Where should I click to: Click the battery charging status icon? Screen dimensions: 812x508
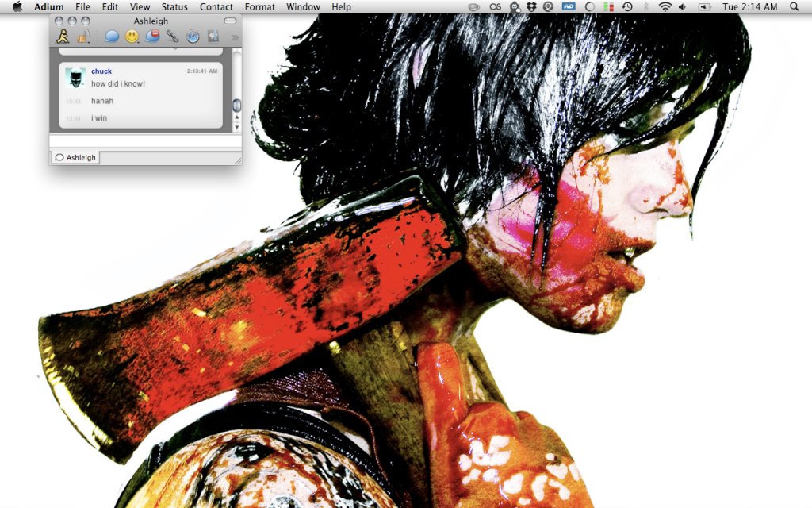[705, 6]
